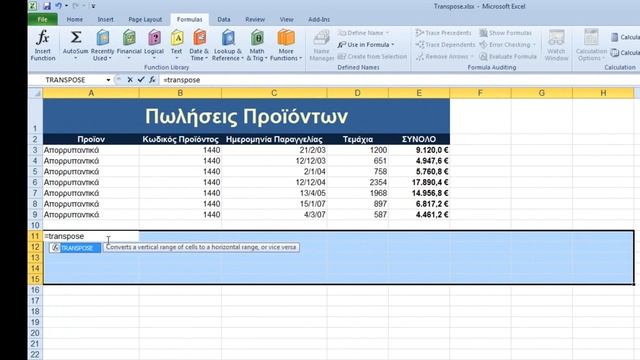Open the File tab

(x=42, y=19)
